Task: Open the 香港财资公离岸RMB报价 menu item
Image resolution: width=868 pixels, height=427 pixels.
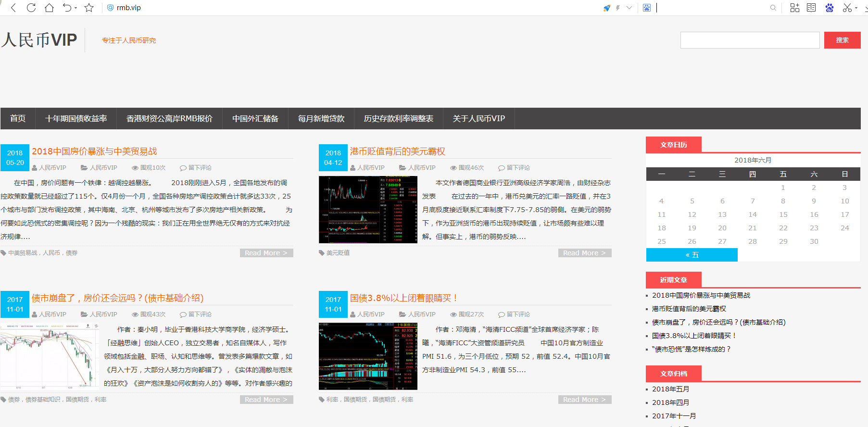Action: pos(169,118)
